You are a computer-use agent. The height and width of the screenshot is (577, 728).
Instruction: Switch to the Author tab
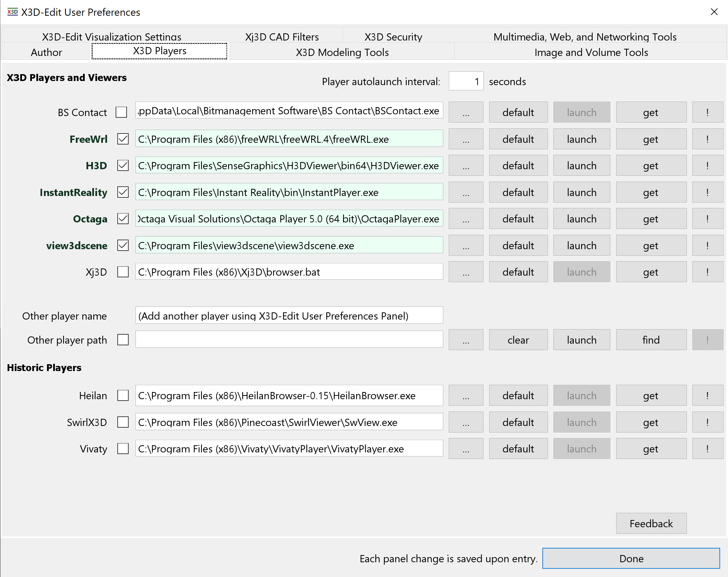click(x=46, y=52)
